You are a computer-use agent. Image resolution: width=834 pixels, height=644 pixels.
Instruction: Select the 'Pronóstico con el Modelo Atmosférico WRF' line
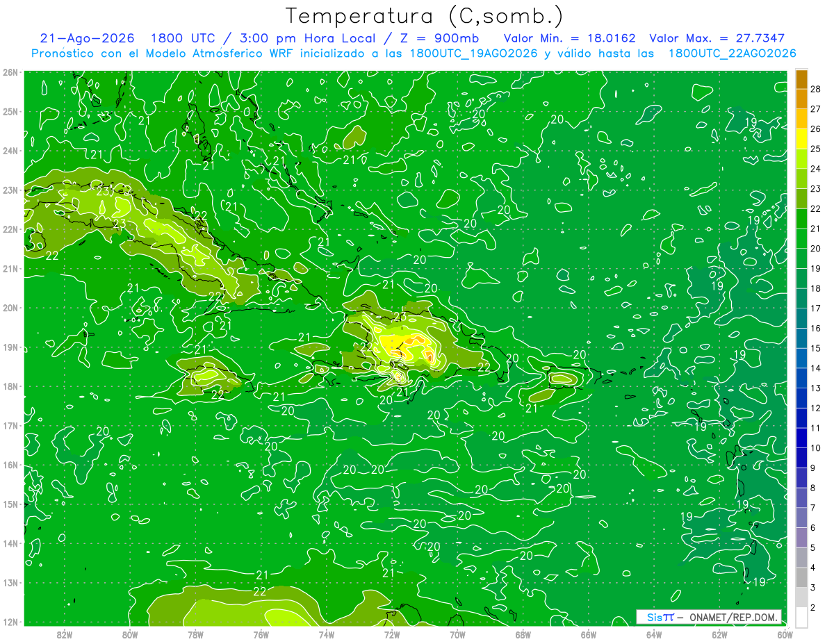414,53
